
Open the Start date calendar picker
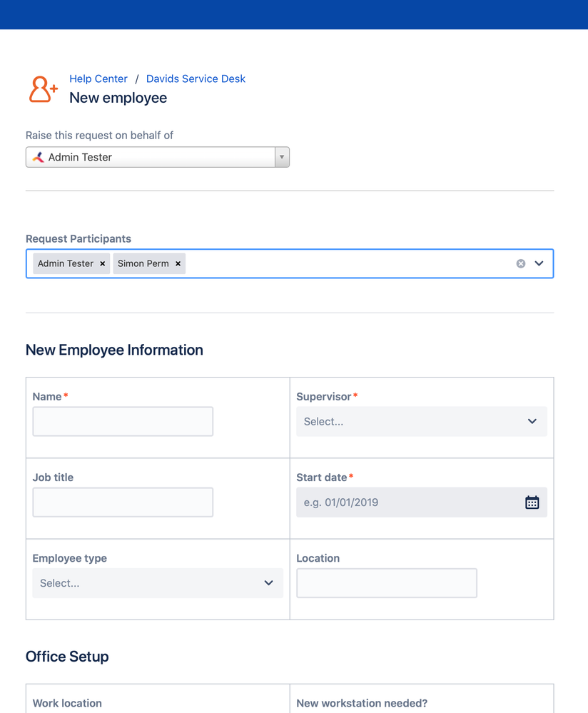[532, 502]
